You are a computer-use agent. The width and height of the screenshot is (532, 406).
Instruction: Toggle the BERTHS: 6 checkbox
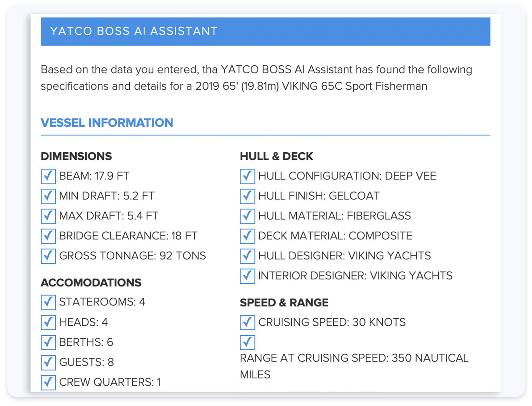[x=48, y=342]
